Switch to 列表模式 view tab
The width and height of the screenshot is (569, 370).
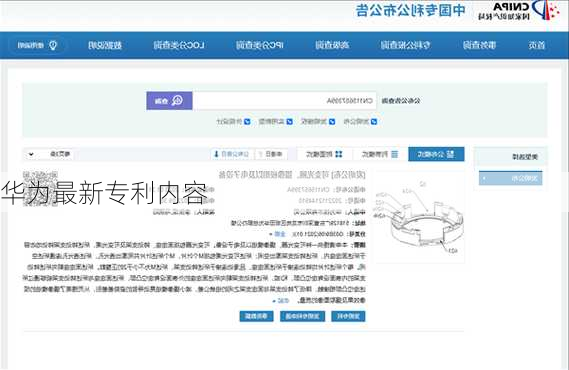380,155
